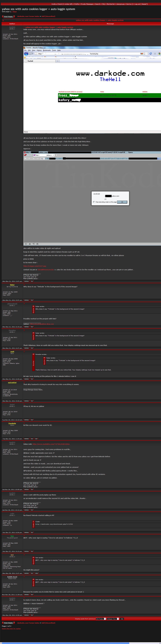Click the reload icon in the Firefox address bar
Image resolution: width=161 pixels, height=644 pixels.
pyautogui.click(x=150, y=54)
